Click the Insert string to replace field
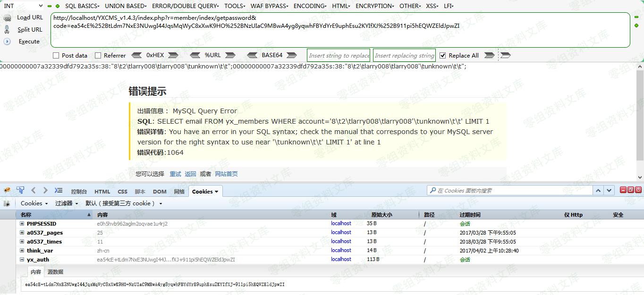644x295 pixels. (339, 56)
